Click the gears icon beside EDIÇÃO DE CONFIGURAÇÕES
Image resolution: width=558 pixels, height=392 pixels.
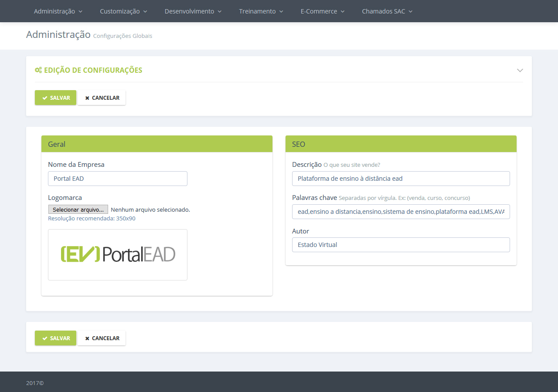pos(38,70)
